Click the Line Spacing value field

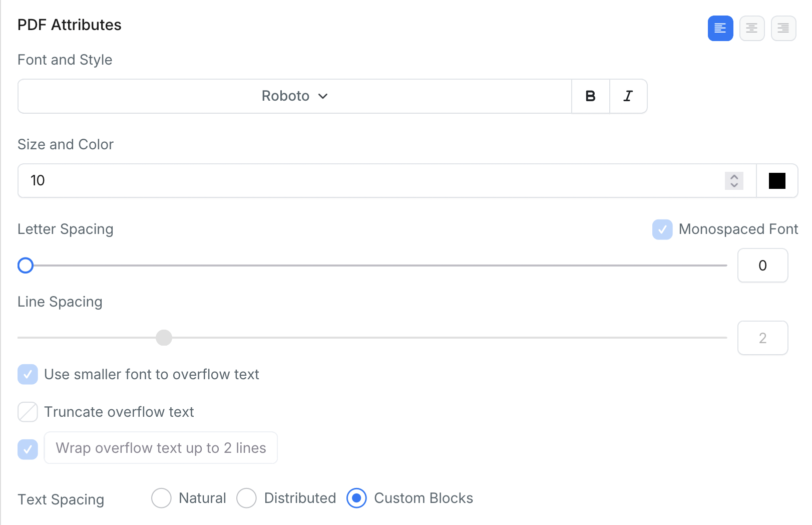(762, 338)
